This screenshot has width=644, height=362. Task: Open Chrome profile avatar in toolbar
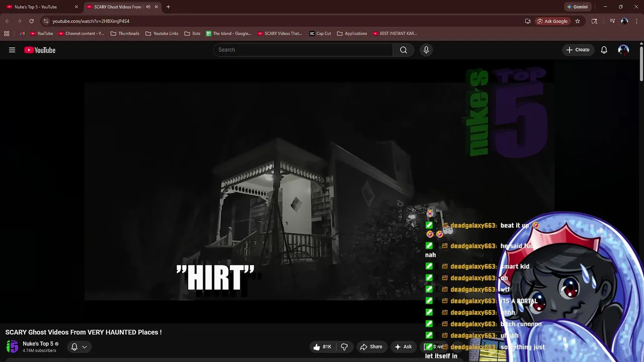click(x=624, y=21)
